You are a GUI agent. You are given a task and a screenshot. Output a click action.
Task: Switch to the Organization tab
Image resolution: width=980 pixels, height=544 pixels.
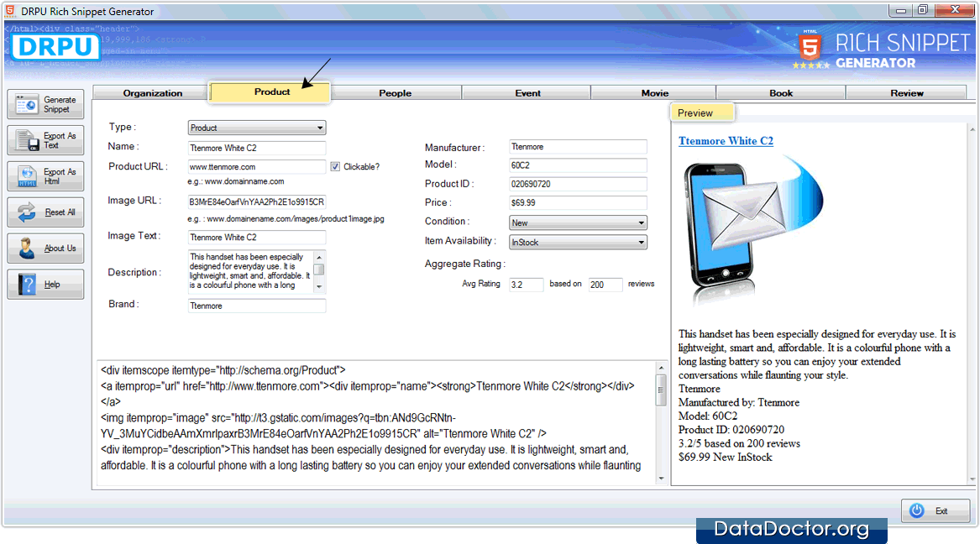(x=153, y=93)
